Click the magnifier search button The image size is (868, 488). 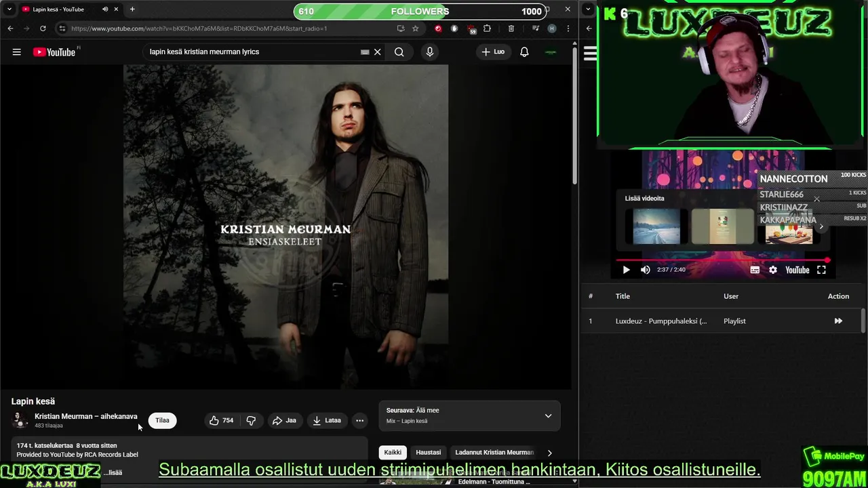[x=399, y=52]
